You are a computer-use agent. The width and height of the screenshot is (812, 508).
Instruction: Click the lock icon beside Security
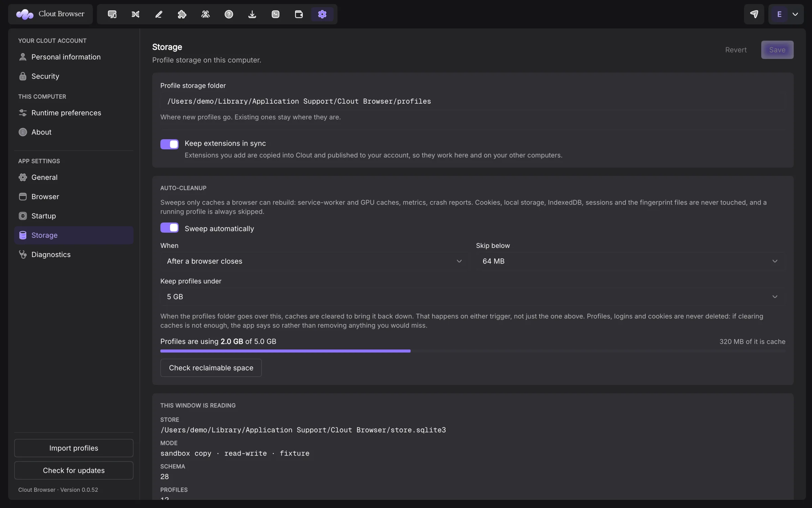[x=23, y=76]
